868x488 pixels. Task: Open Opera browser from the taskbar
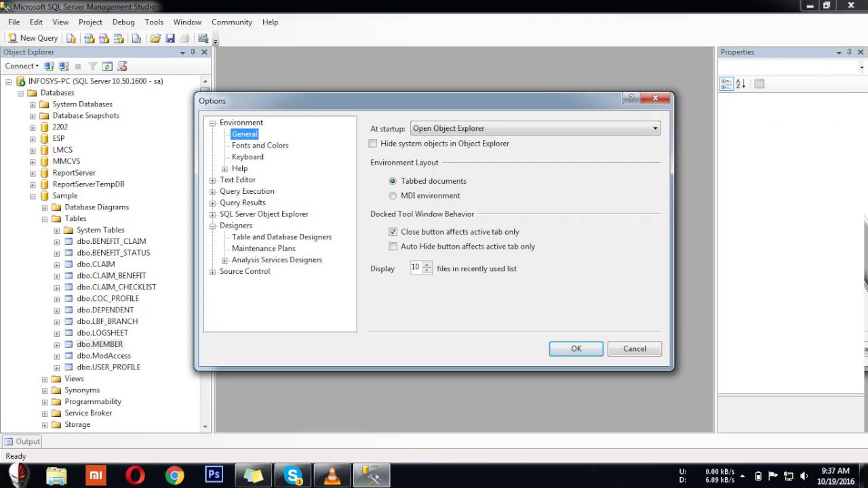point(135,476)
